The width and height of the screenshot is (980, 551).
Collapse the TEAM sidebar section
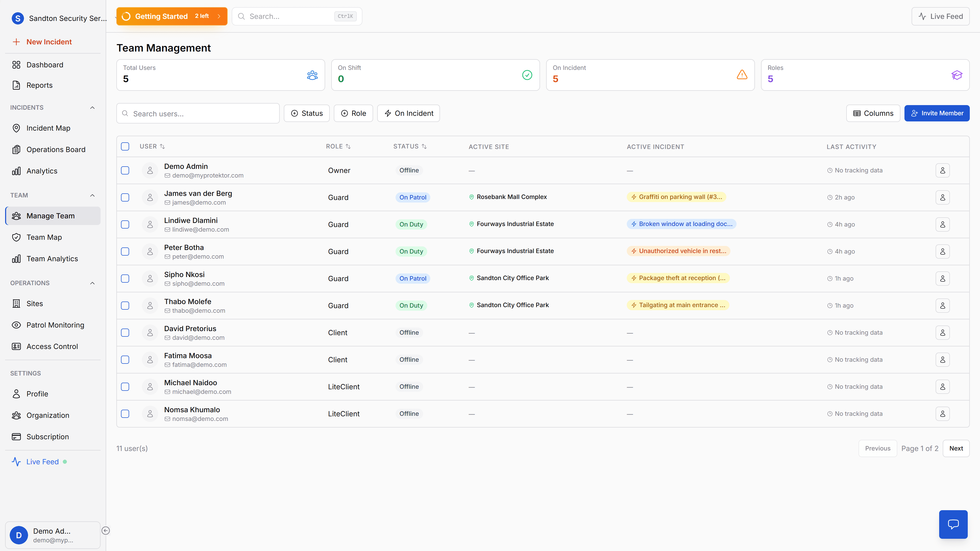(92, 195)
